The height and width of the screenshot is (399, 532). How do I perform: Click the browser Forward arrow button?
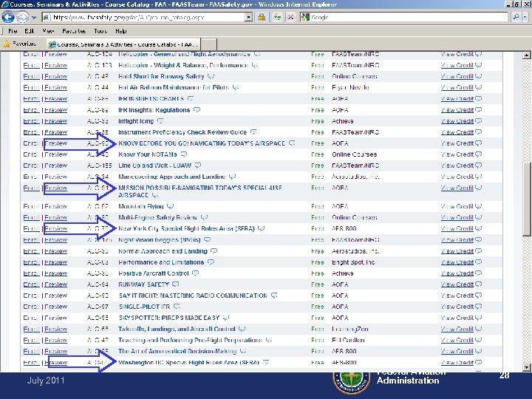[x=22, y=17]
